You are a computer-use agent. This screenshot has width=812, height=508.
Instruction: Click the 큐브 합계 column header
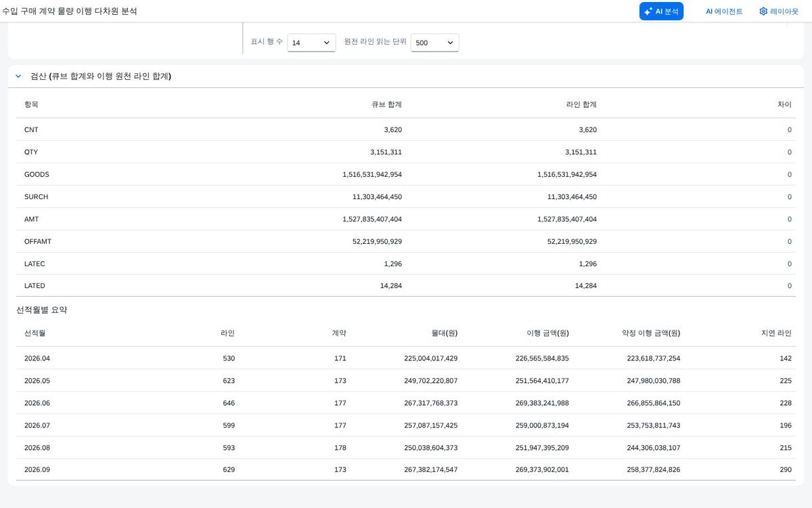386,104
